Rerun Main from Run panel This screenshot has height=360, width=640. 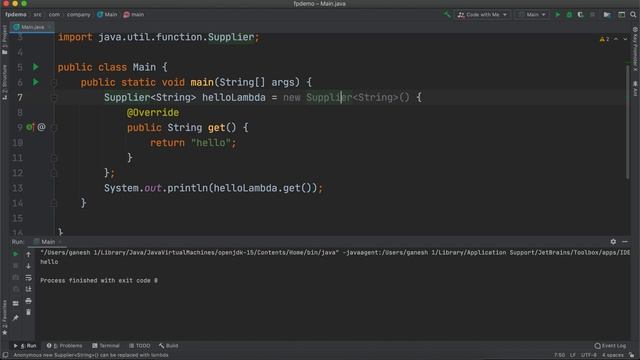(x=16, y=254)
